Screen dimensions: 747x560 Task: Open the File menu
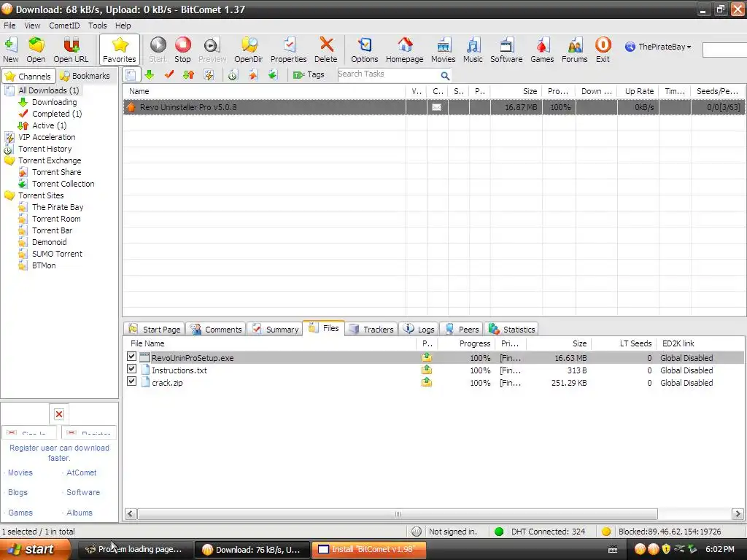(x=9, y=26)
